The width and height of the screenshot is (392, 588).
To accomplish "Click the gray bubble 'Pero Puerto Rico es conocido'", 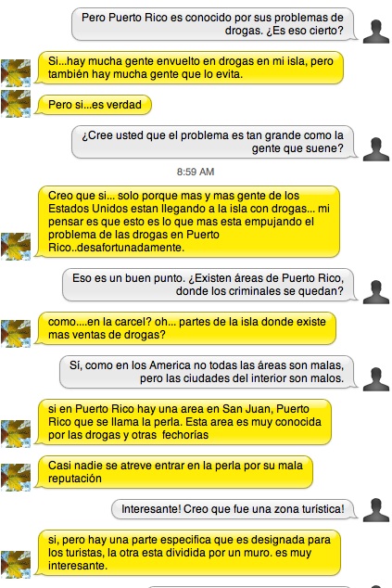I will coord(214,24).
